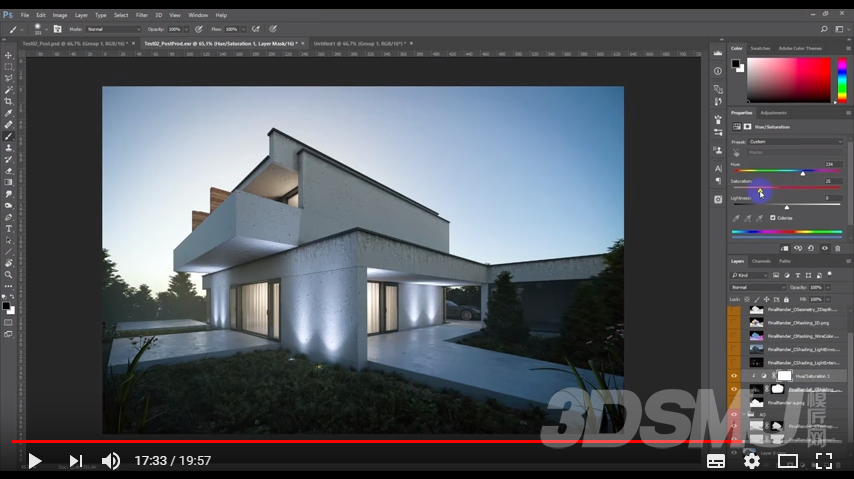
Task: Open the layer blend mode Normal dropdown
Action: click(x=758, y=287)
